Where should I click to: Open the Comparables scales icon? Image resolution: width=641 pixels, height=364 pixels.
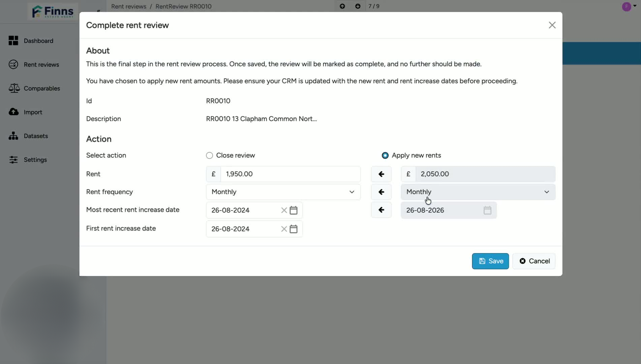14,88
